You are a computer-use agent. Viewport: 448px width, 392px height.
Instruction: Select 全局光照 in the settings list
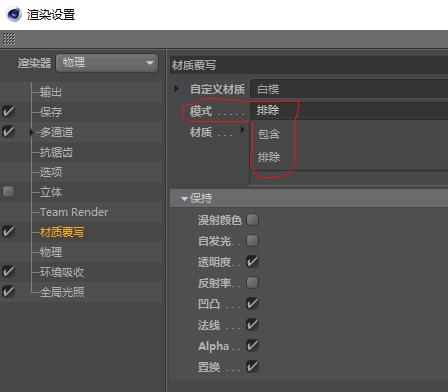(62, 292)
